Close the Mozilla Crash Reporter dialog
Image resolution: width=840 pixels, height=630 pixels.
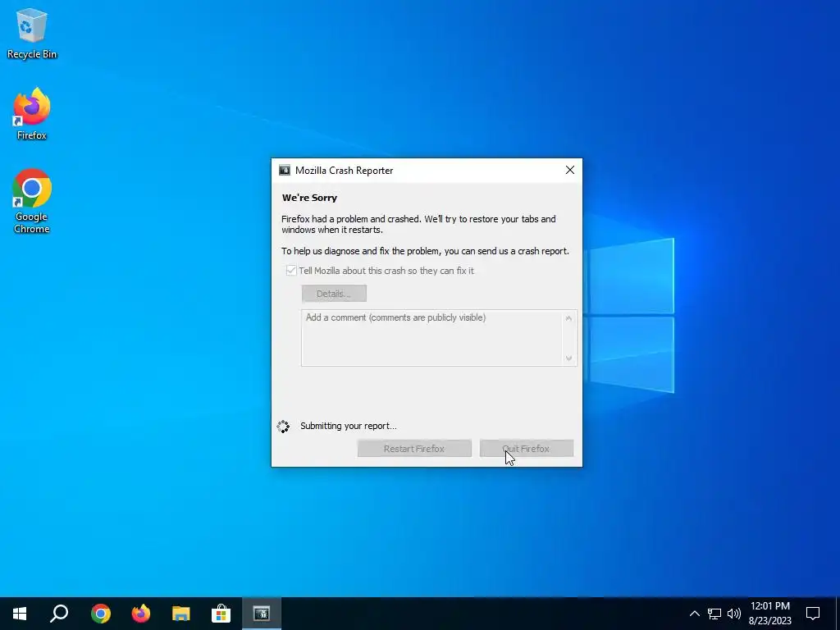(569, 170)
